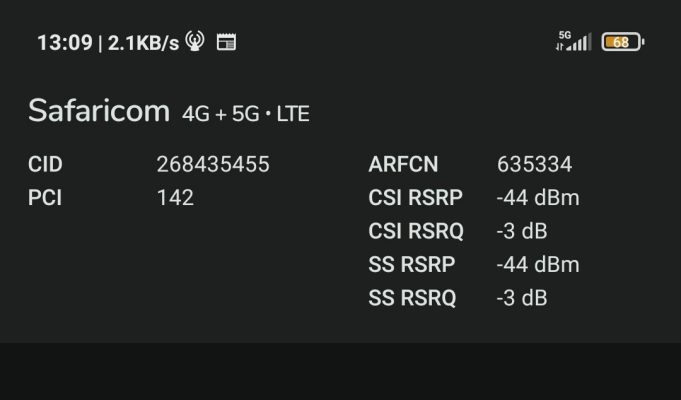Select the CSI RSRP value -44 dBm
The image size is (681, 400).
coord(538,198)
